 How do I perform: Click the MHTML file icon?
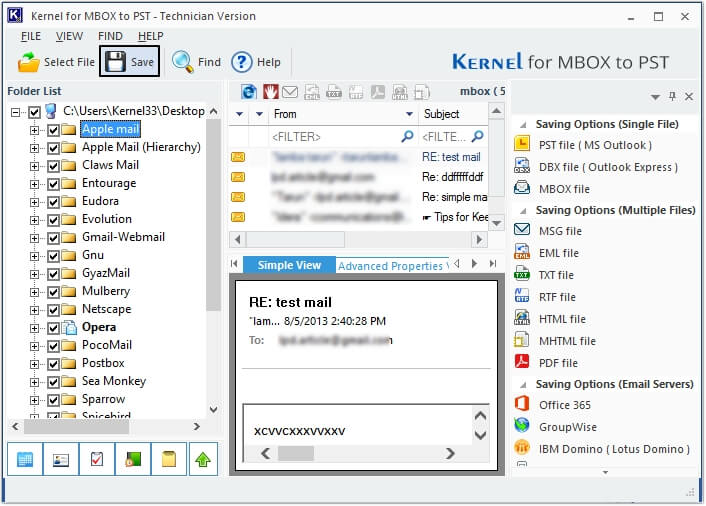coord(522,340)
